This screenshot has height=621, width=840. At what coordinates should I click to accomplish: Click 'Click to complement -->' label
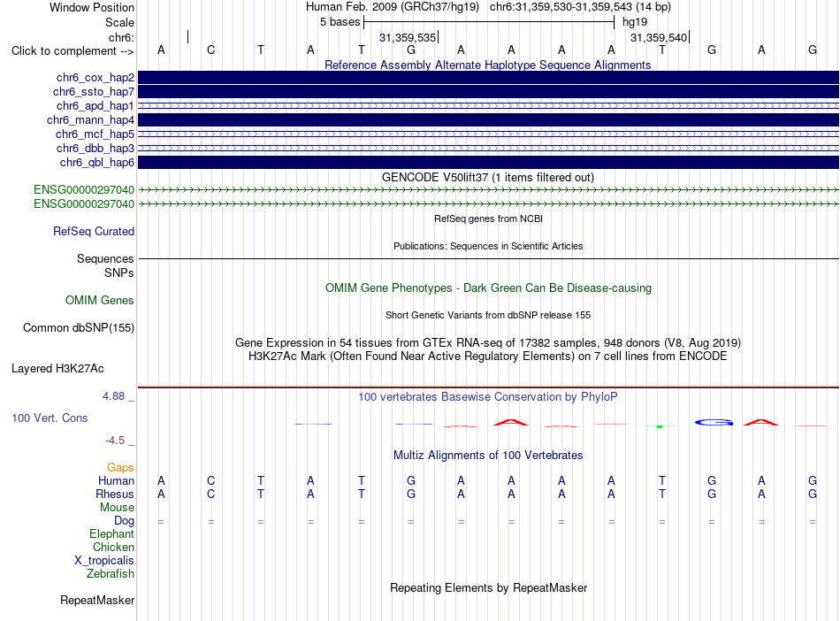click(73, 51)
